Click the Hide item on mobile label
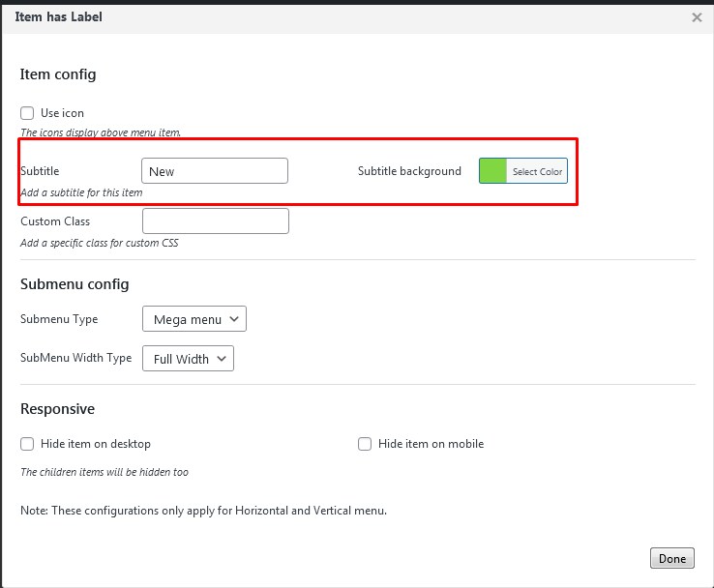The width and height of the screenshot is (714, 588). 431,444
